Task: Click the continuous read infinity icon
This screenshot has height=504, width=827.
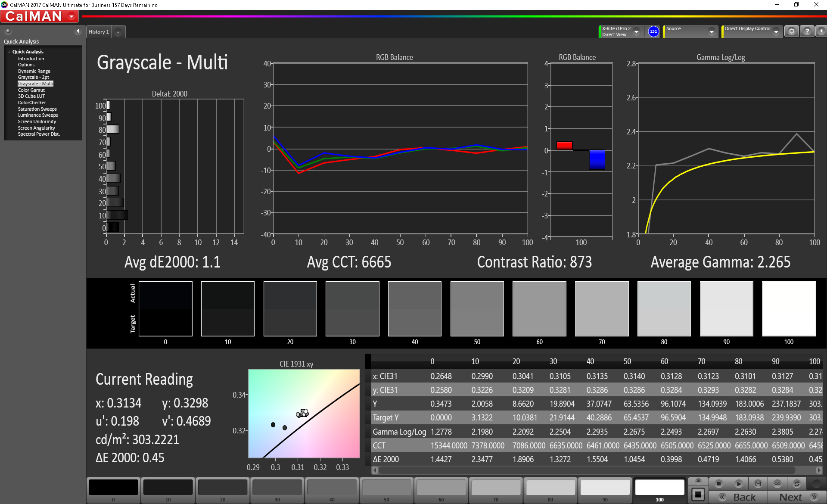Action: pos(777,484)
